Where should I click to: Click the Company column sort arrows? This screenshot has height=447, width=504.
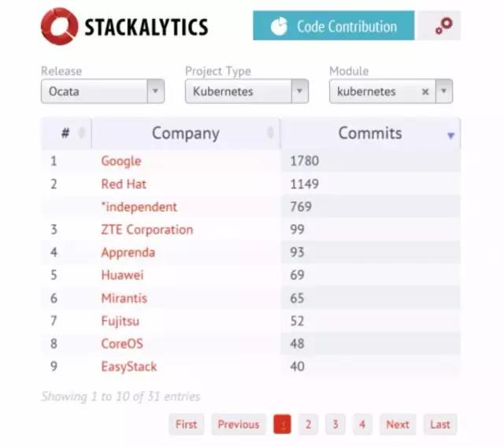(x=270, y=132)
